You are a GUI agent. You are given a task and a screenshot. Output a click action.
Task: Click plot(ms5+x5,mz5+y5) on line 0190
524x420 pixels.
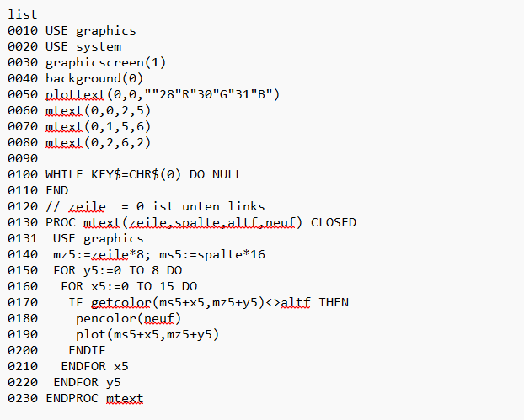click(147, 334)
